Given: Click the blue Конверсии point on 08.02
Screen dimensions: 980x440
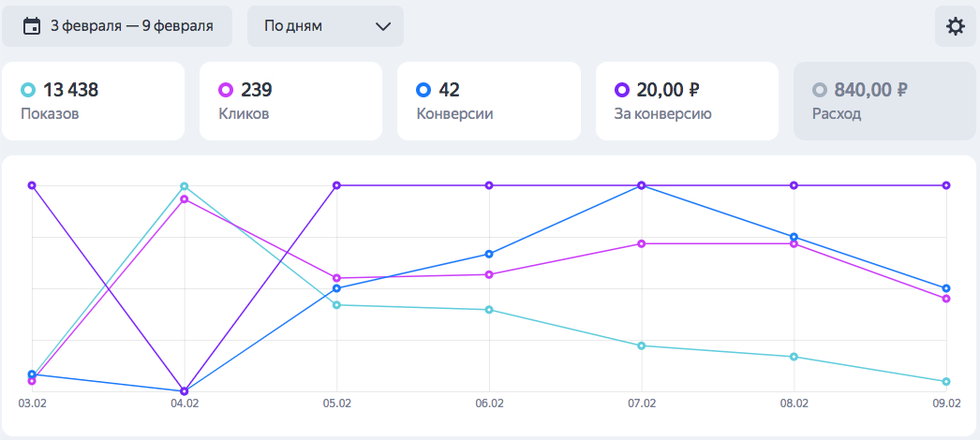Looking at the screenshot, I should (794, 237).
